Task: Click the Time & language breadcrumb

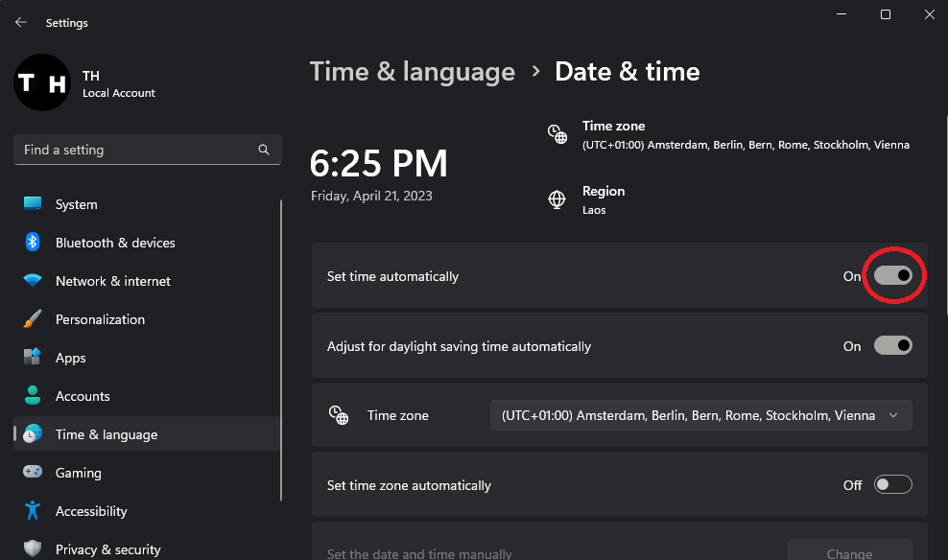Action: (x=413, y=72)
